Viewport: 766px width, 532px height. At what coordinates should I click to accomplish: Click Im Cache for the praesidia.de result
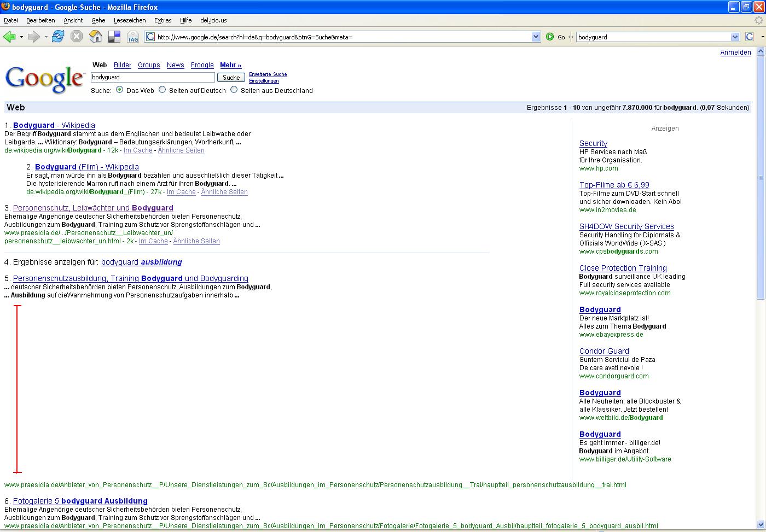pyautogui.click(x=153, y=241)
